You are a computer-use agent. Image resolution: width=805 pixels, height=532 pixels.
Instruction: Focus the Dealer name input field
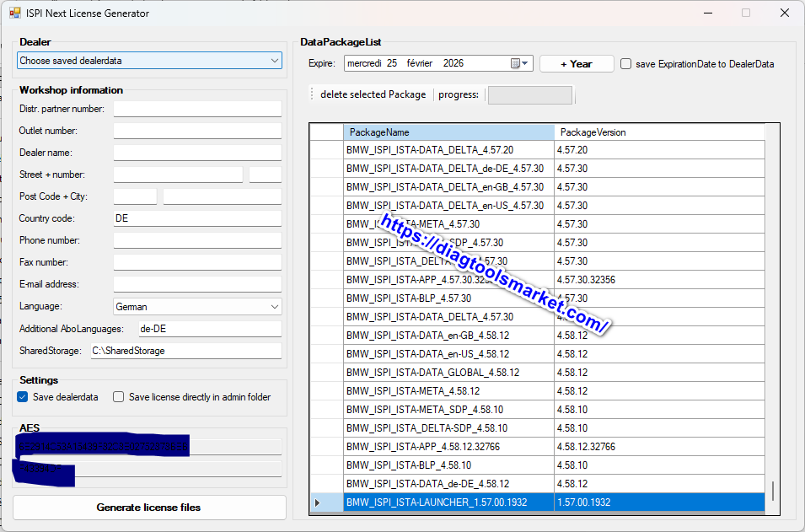click(197, 153)
